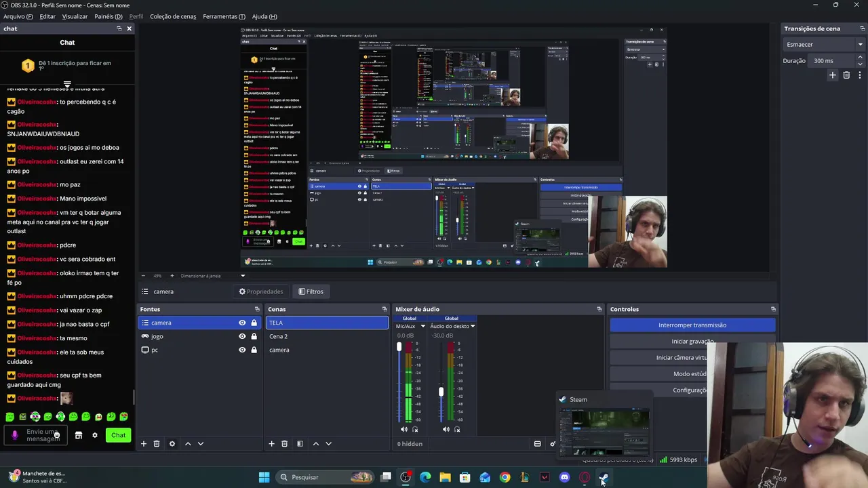This screenshot has width=868, height=488.
Task: Open Windows Start menu
Action: click(x=264, y=477)
